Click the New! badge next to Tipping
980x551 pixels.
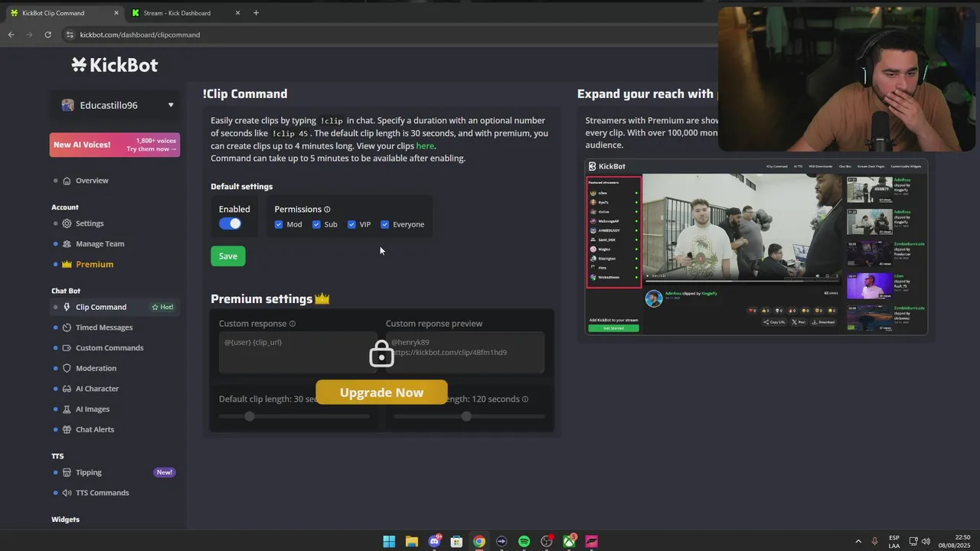coord(165,472)
